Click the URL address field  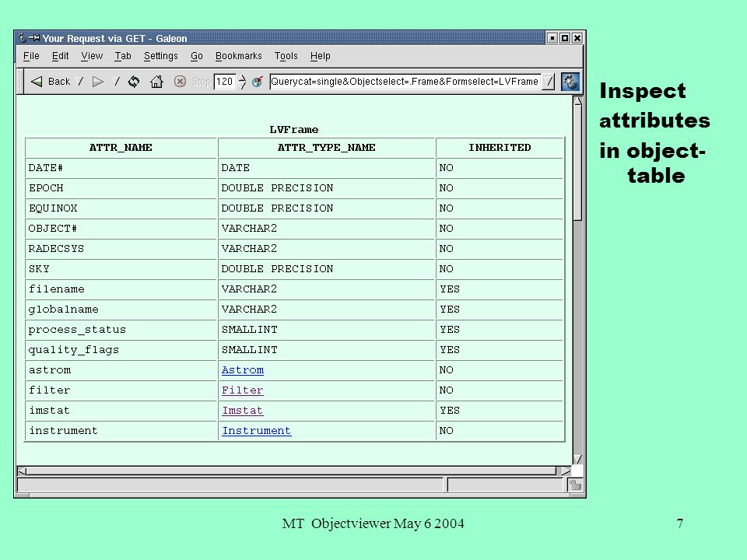[405, 82]
